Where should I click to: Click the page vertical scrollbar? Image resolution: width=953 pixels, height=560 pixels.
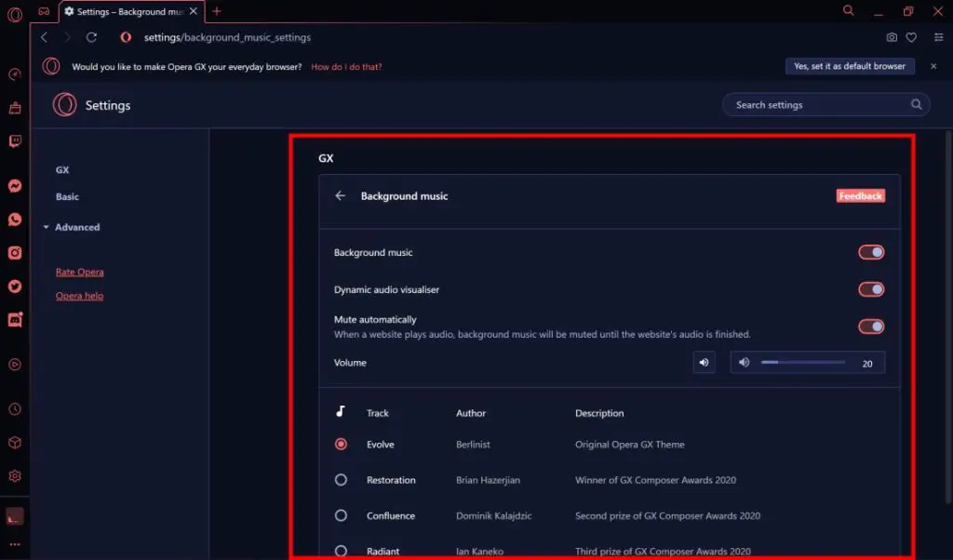pos(948,316)
